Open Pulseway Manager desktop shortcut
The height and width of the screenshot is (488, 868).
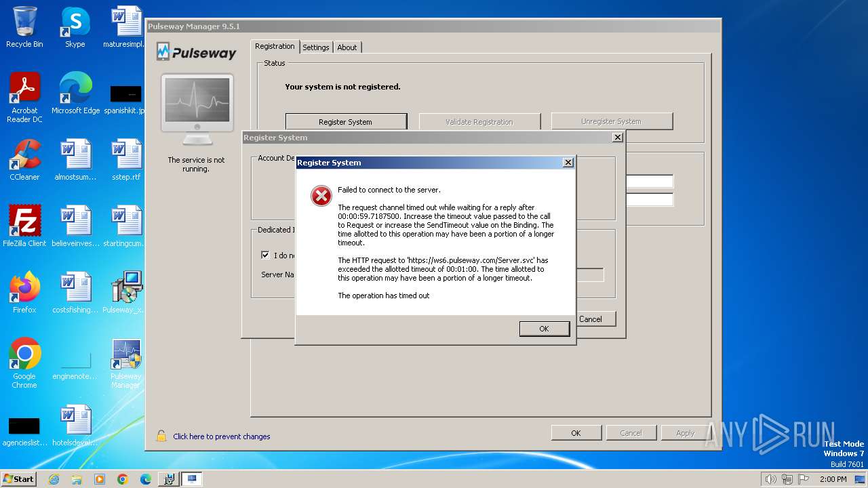tap(125, 363)
